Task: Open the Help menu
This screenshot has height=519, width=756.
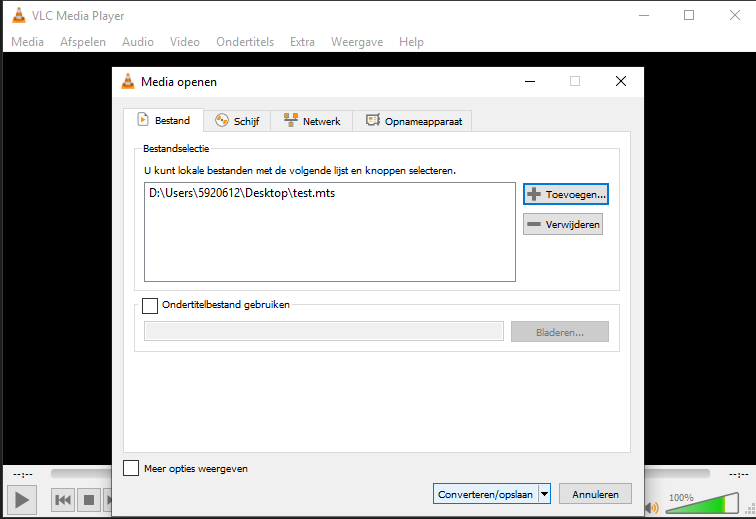Action: pyautogui.click(x=411, y=42)
